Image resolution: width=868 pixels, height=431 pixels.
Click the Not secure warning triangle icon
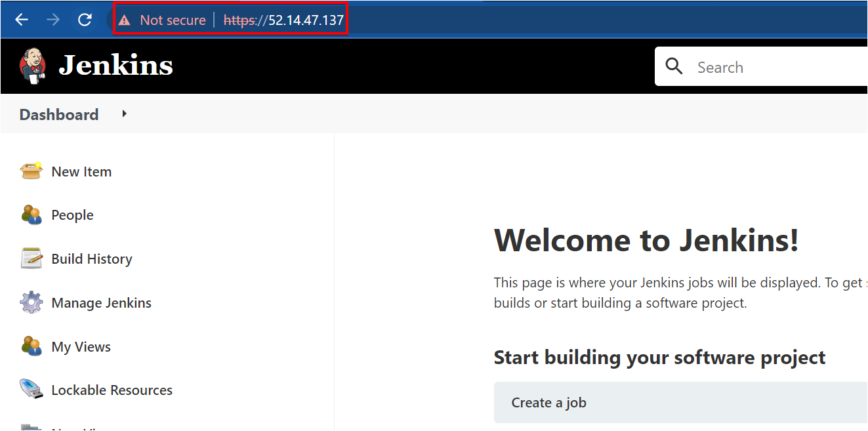click(124, 20)
